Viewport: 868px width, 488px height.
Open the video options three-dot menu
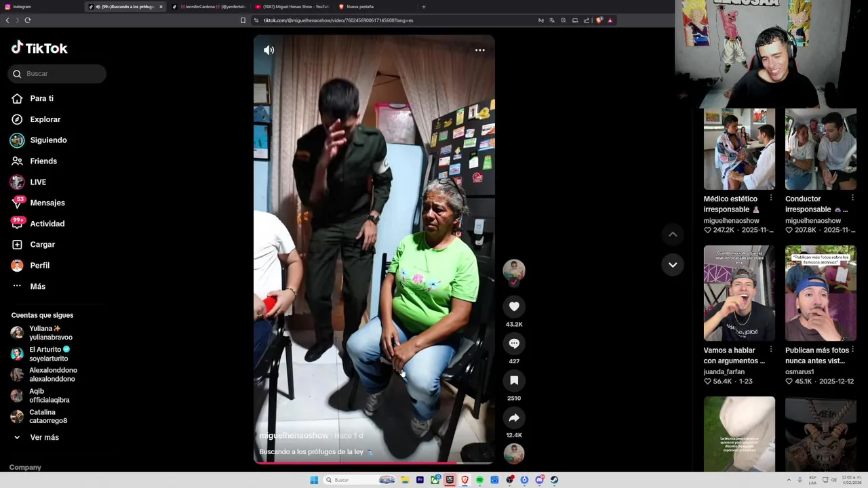click(x=480, y=50)
